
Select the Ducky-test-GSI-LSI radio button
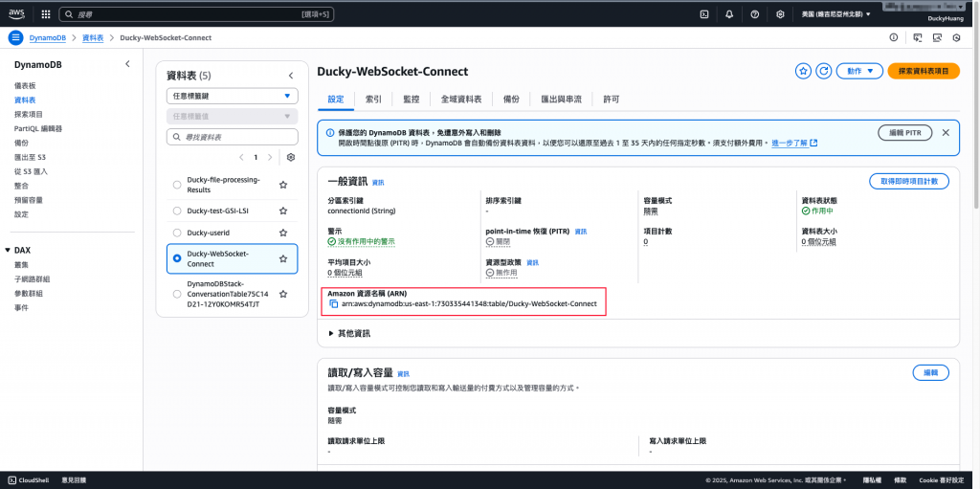pos(177,211)
